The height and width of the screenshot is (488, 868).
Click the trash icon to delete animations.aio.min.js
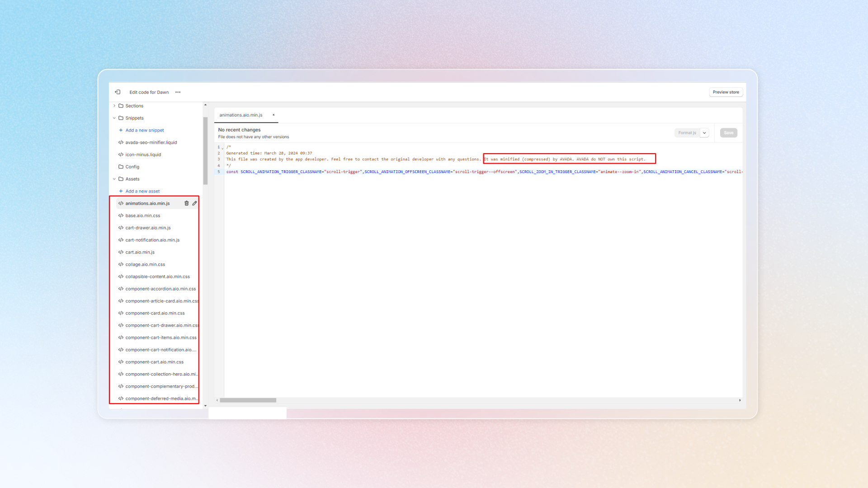point(187,203)
